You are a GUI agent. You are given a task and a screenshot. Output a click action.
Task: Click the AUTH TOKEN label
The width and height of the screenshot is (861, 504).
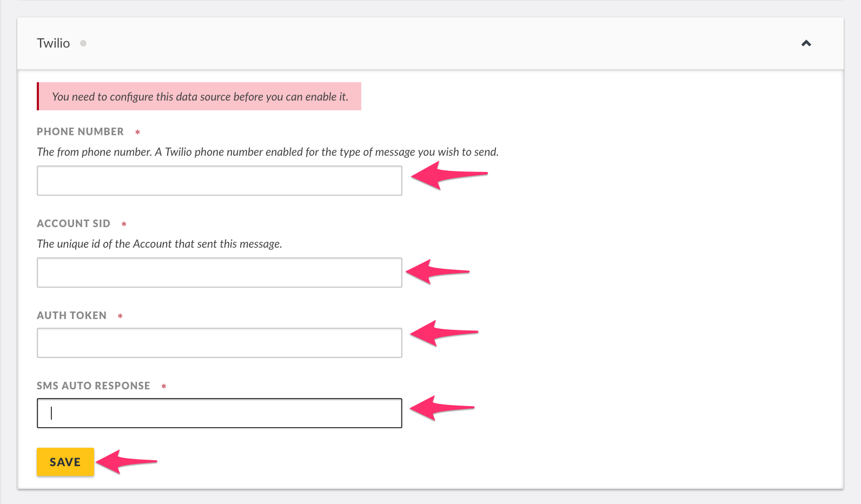[71, 315]
